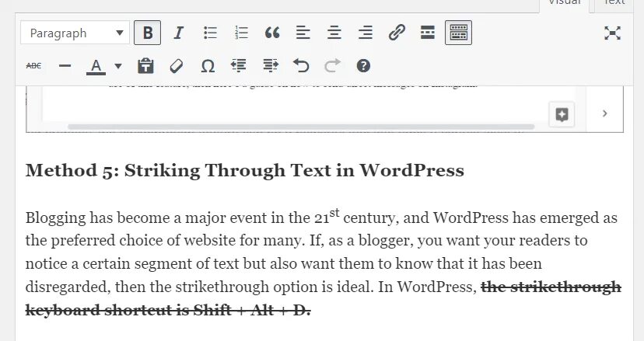The width and height of the screenshot is (644, 341).
Task: Click the struck-through 'keyboard shortcut is Shift' text
Action: pos(128,310)
